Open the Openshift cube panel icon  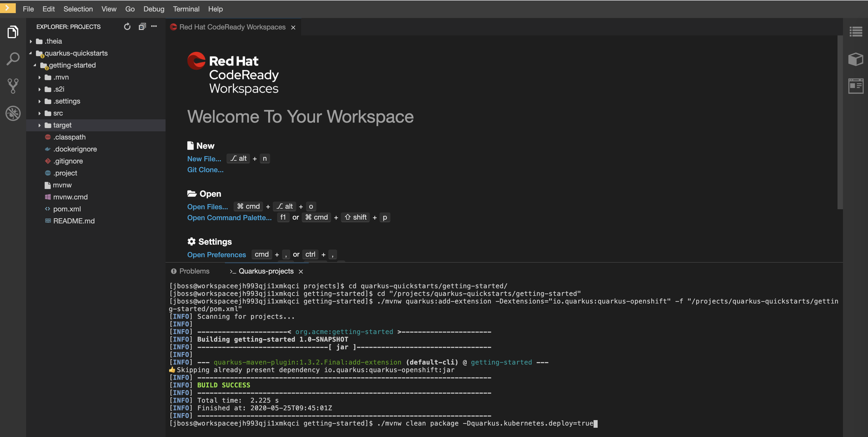pyautogui.click(x=855, y=59)
